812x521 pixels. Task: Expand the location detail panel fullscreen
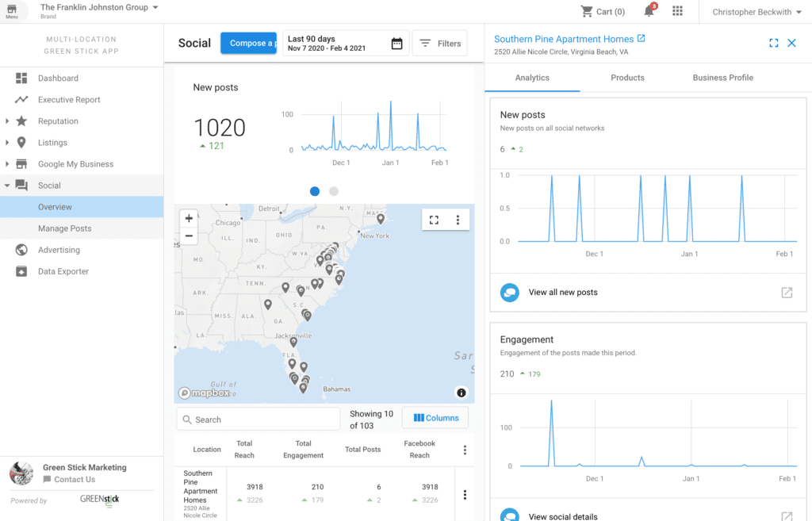point(773,43)
